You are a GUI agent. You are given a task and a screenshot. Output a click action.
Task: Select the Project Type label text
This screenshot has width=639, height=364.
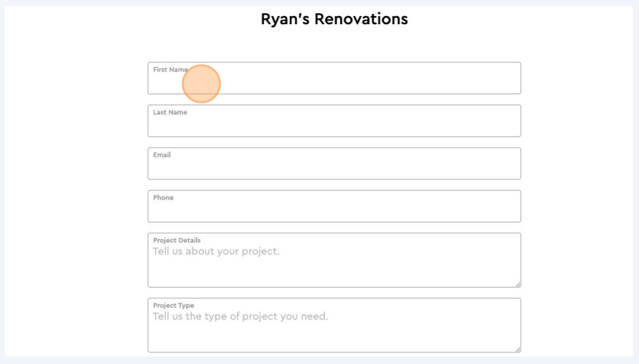[x=173, y=305]
